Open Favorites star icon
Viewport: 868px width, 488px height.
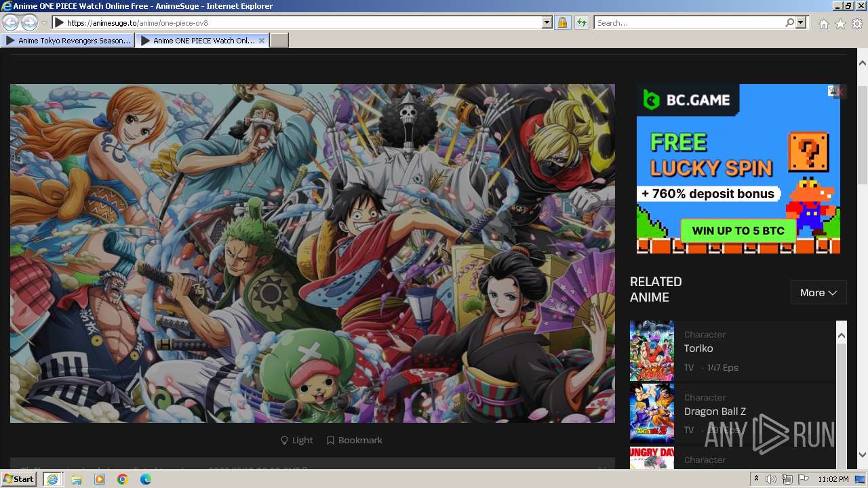tap(840, 24)
